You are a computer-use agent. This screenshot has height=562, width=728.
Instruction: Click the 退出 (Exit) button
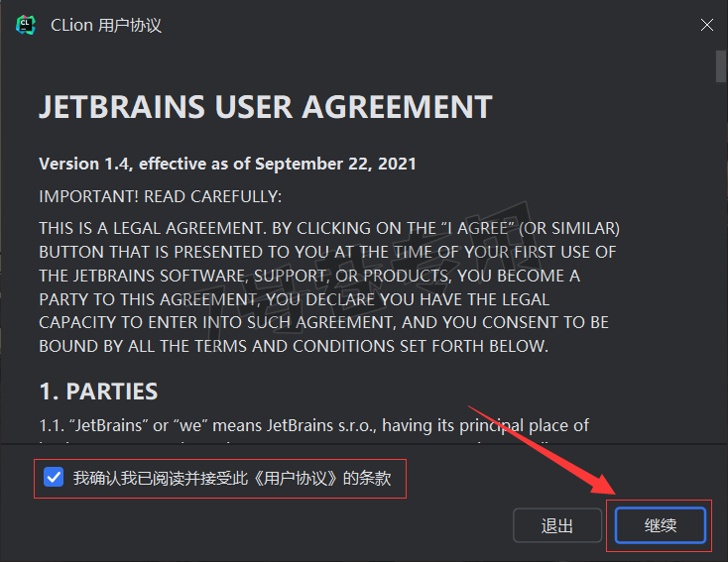pos(557,525)
